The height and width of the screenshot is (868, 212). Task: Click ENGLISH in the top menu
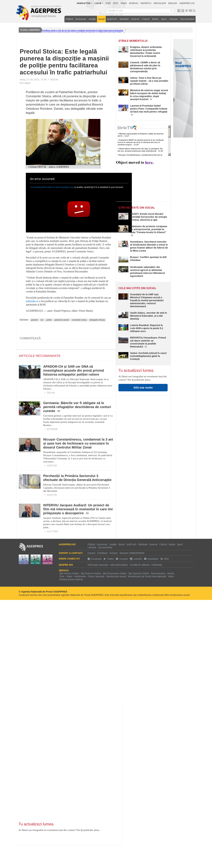[173, 3]
